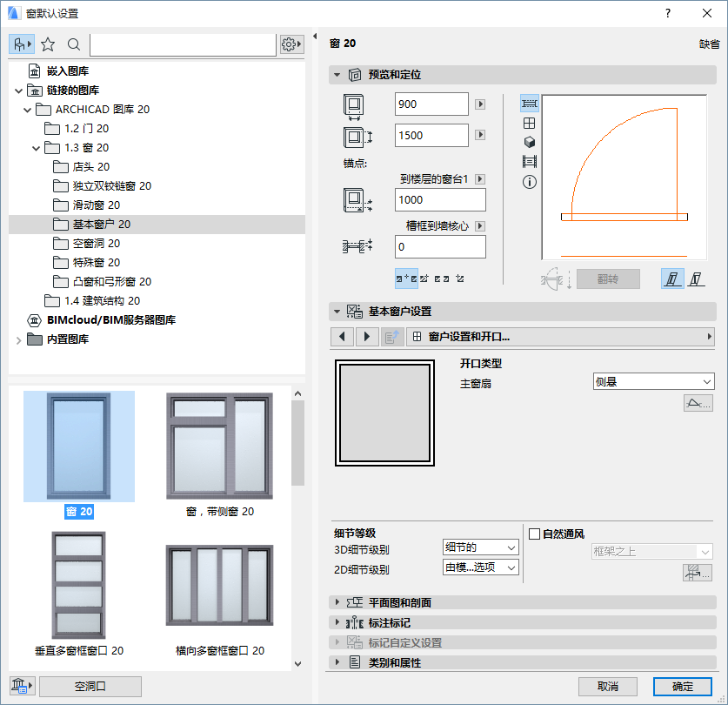The image size is (728, 705).
Task: Select the 垂直多窗框窗口 20 thumbnail
Action: [77, 586]
